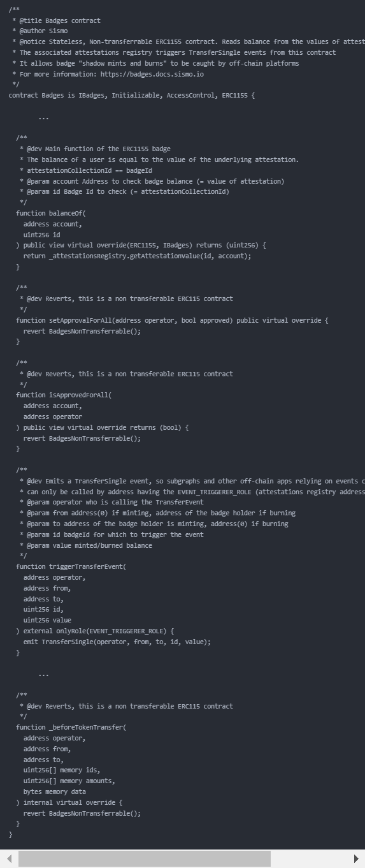Viewport: 365px width, 868px height.
Task: Click the setApprovalForAll function name
Action: (x=80, y=320)
